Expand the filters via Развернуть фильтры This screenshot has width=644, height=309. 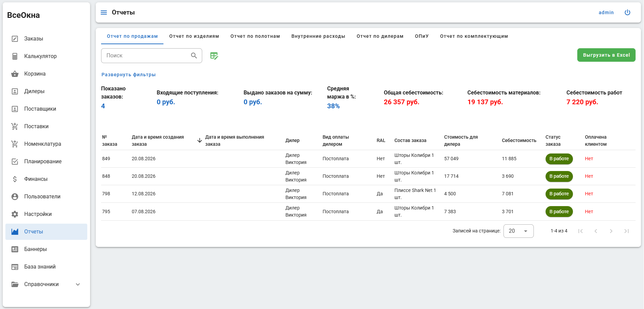(128, 75)
